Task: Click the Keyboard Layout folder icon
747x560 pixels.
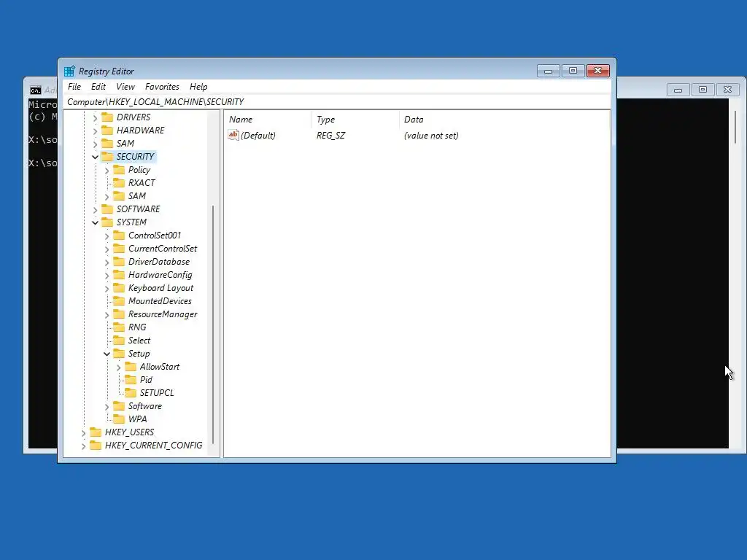Action: pyautogui.click(x=119, y=287)
